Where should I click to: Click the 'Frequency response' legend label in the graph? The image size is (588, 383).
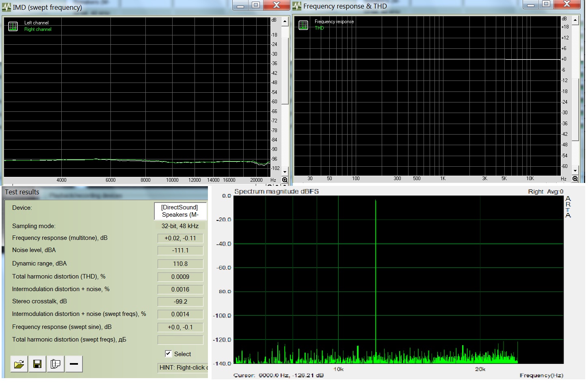[x=334, y=22]
